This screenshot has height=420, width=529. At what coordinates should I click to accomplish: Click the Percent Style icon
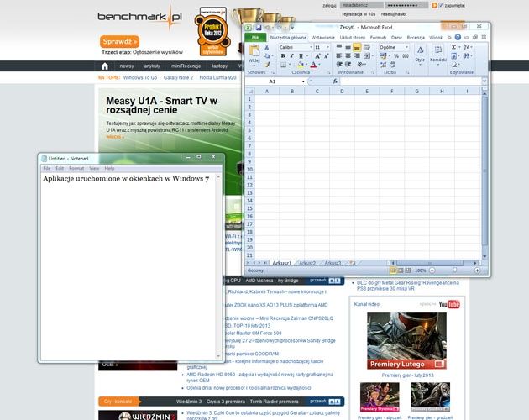(396, 55)
